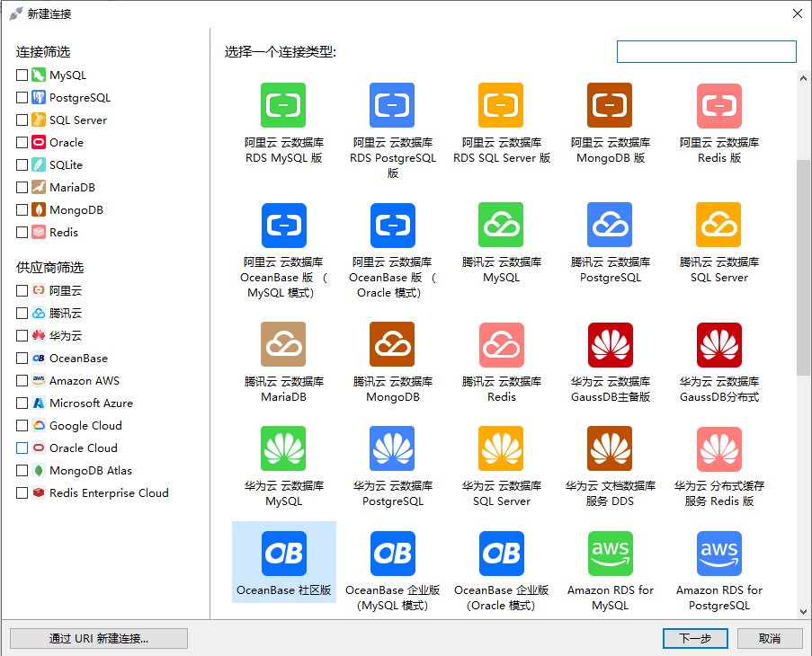Choose 华为云 分布式缓存服务 Redis 版 icon
Screen dimensions: 812x656
[719, 449]
